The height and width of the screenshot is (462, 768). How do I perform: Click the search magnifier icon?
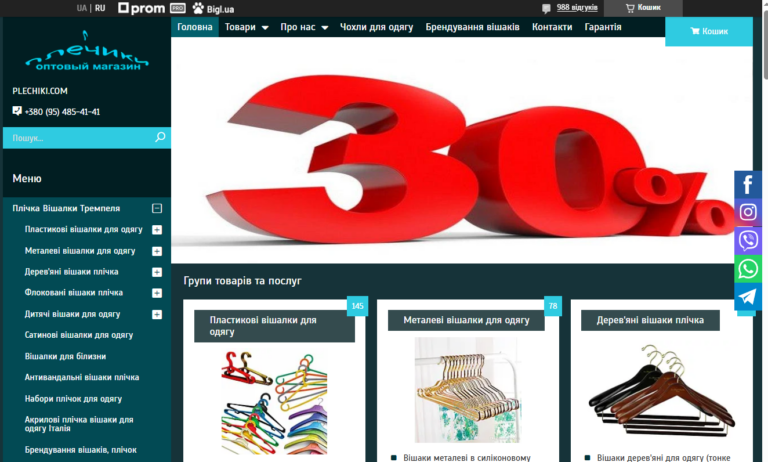[160, 137]
